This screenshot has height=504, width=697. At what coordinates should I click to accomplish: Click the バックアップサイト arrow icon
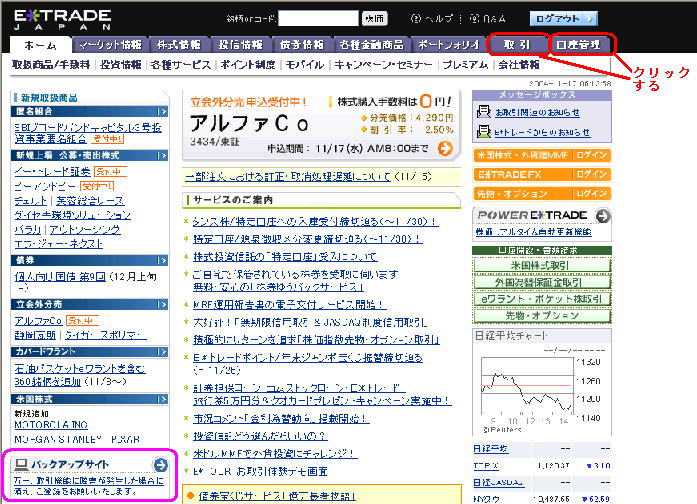[160, 465]
